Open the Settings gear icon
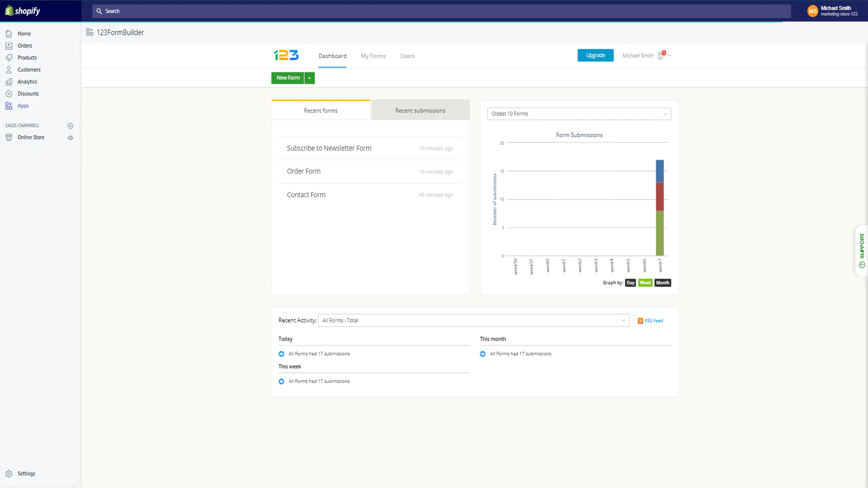The height and width of the screenshot is (488, 868). pyautogui.click(x=9, y=473)
